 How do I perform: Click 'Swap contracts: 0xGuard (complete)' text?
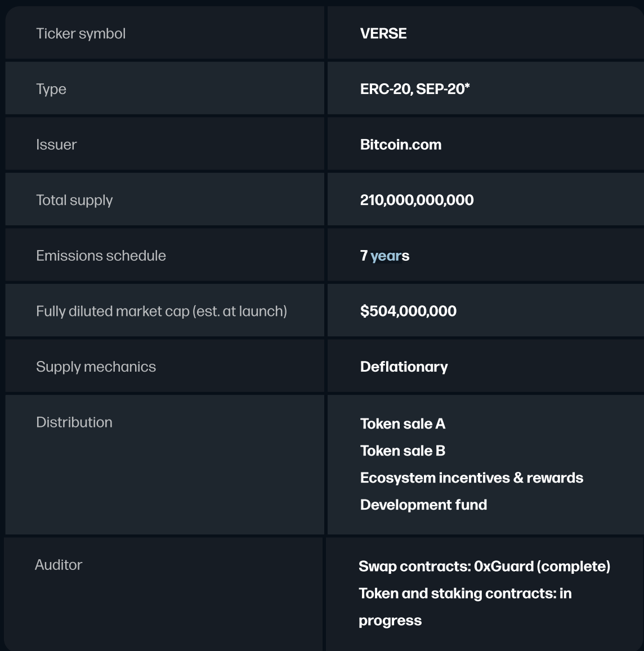tap(484, 567)
